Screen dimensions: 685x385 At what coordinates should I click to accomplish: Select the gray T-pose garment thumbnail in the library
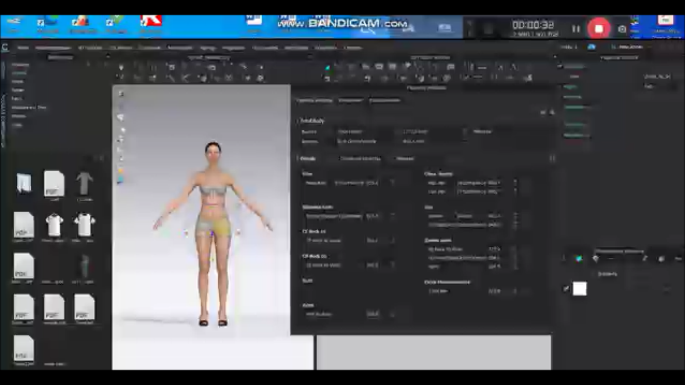tap(84, 184)
